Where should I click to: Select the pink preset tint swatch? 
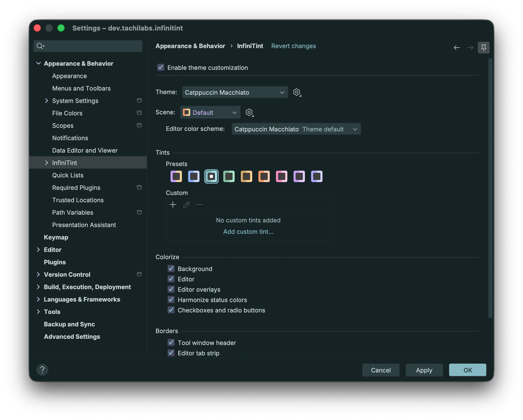point(281,176)
